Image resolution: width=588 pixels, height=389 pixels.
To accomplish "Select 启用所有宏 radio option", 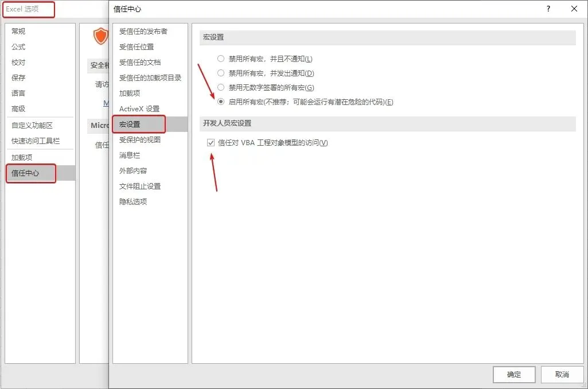I will pos(221,102).
